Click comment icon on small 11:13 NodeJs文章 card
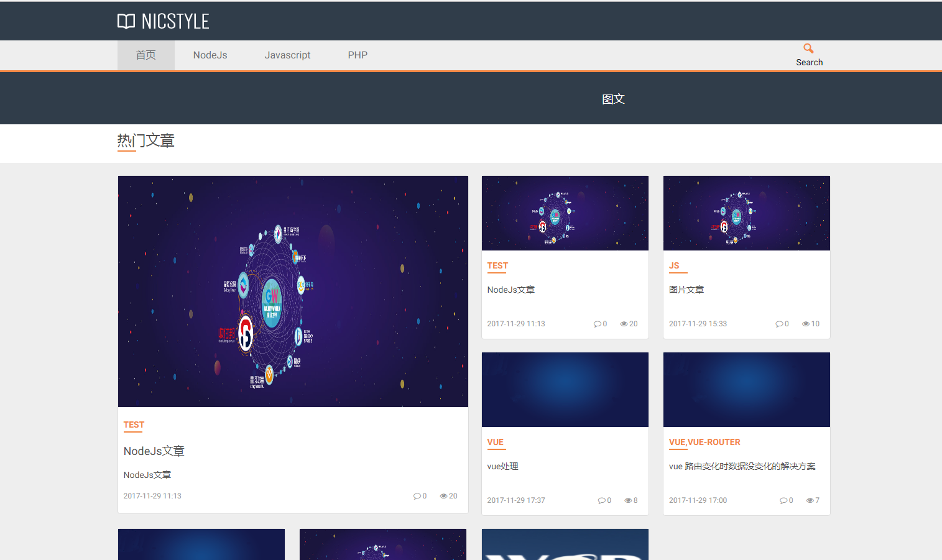The height and width of the screenshot is (560, 942). click(598, 324)
